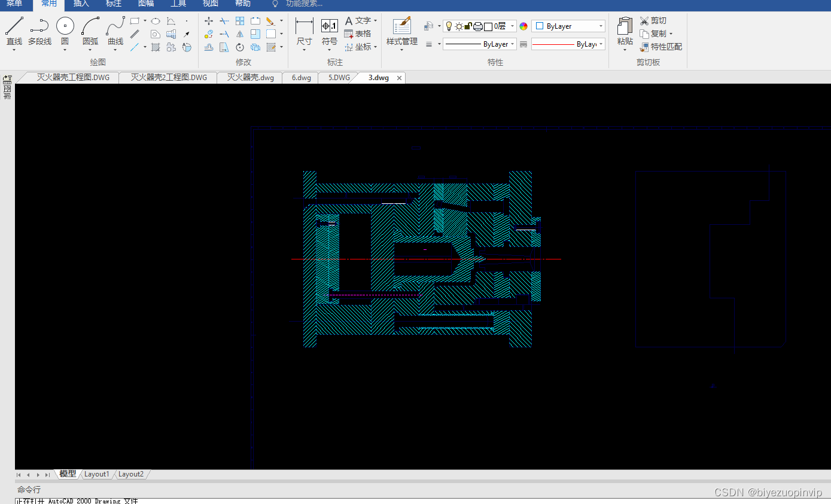Select the copy objects tool in 修改
Image resolution: width=831 pixels, height=504 pixels.
pos(209,34)
